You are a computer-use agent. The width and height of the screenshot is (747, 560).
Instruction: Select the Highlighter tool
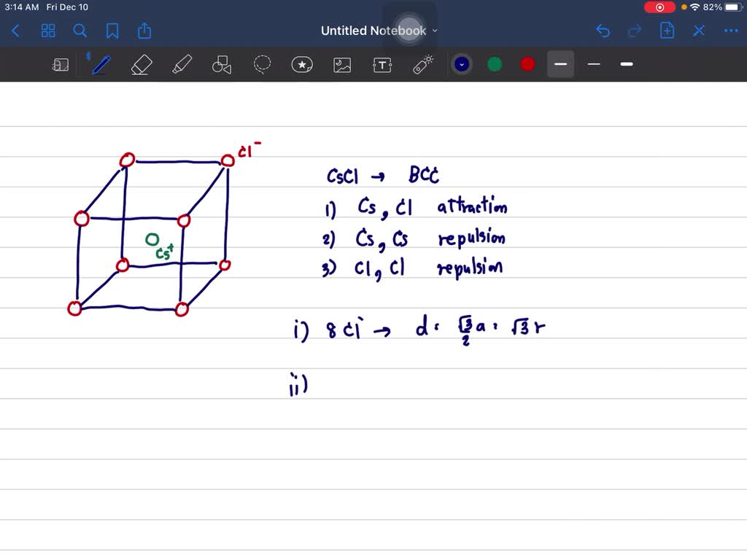click(x=182, y=65)
